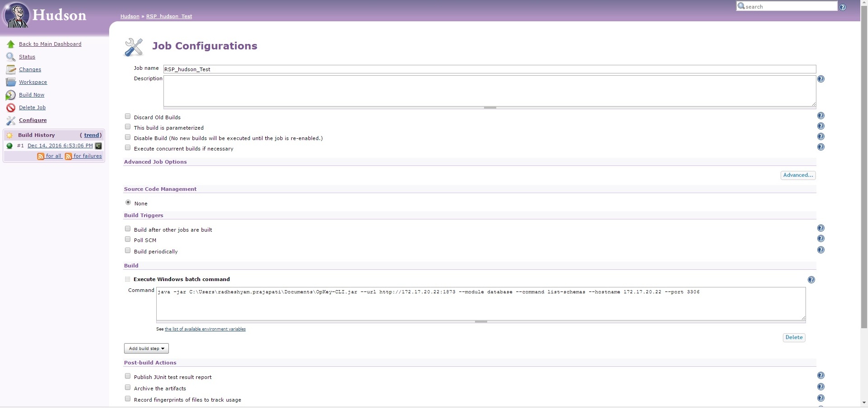Image resolution: width=868 pixels, height=408 pixels.
Task: Check Build after other jobs are built
Action: pyautogui.click(x=128, y=229)
